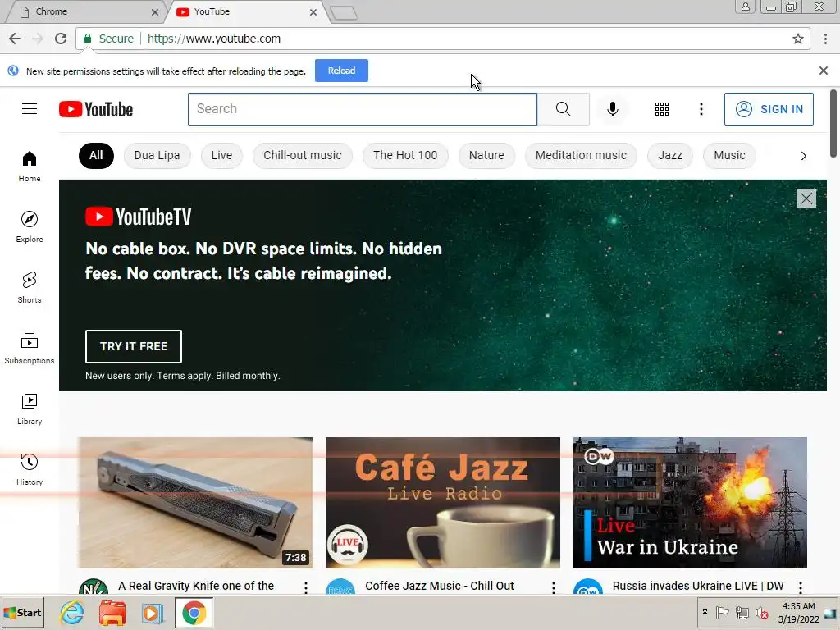Dismiss the site permissions info bar
Viewport: 840px width, 630px height.
[x=824, y=71]
